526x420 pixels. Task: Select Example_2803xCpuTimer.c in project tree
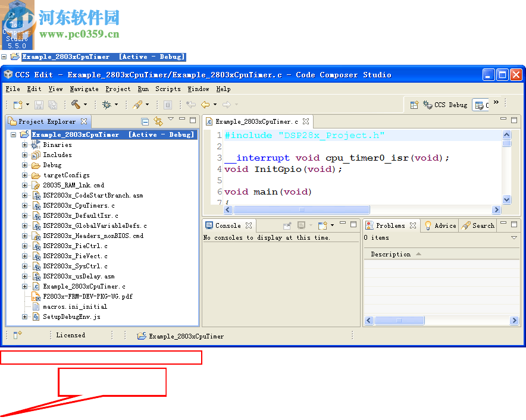(84, 287)
